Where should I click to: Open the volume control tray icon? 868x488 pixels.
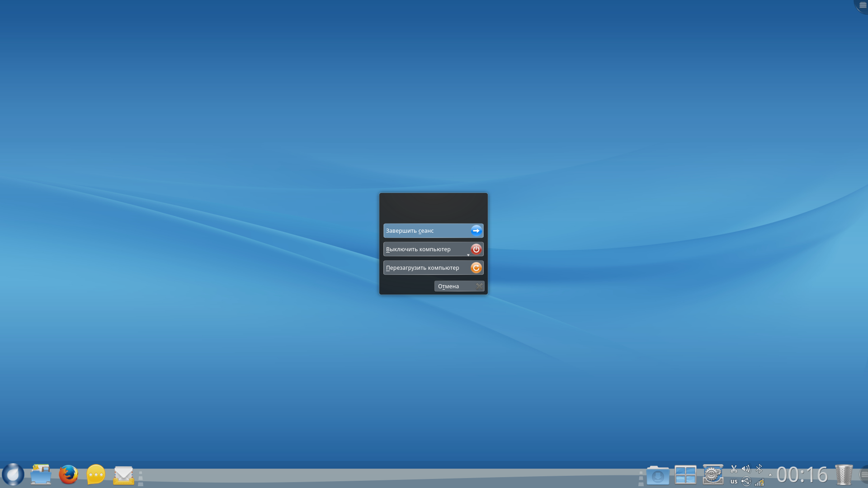pos(746,469)
